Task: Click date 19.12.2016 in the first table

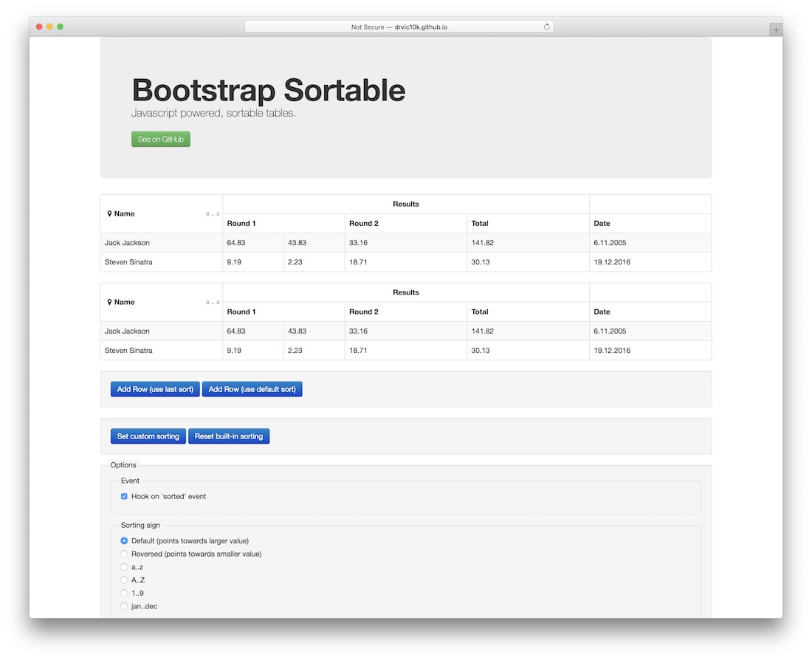Action: click(612, 262)
